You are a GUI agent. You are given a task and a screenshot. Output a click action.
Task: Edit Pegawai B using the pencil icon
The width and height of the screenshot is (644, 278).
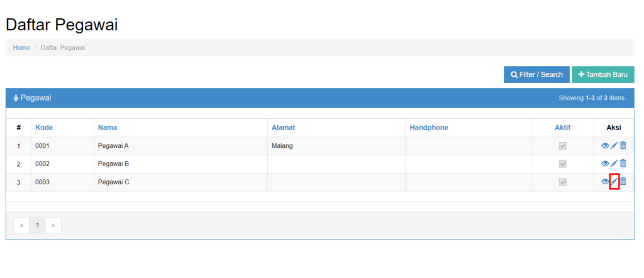(x=614, y=164)
